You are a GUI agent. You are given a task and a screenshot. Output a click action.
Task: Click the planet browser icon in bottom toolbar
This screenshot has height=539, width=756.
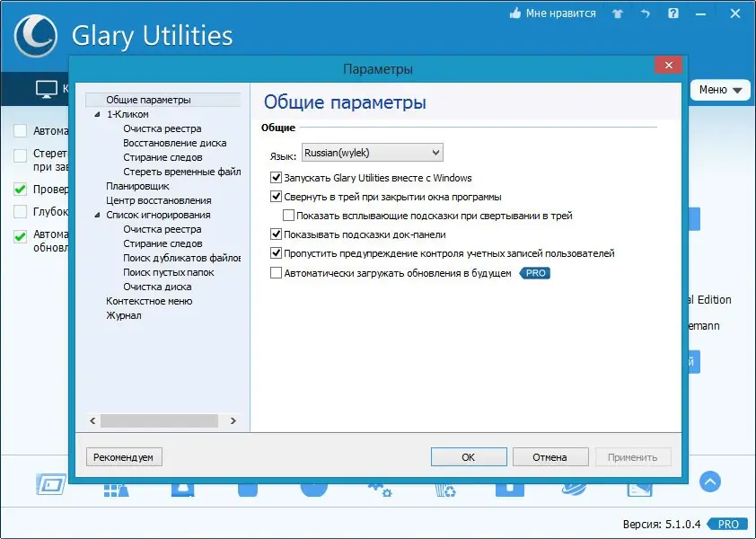[x=575, y=490]
